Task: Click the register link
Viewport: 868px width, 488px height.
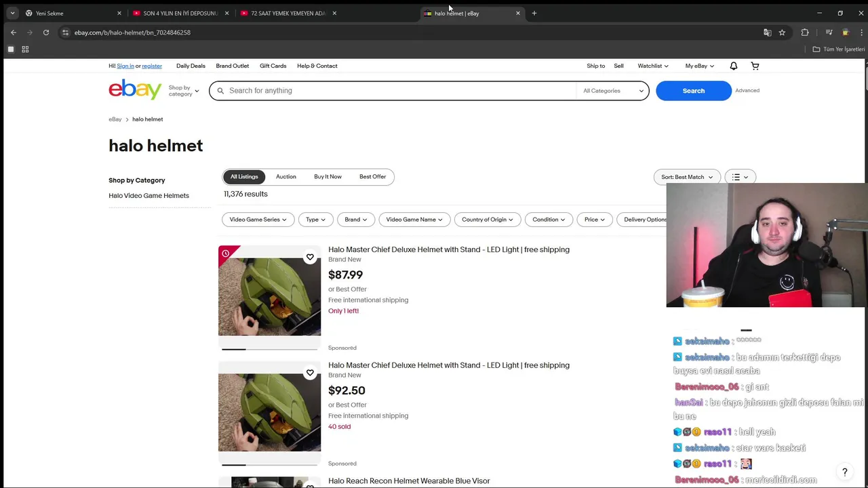Action: click(152, 66)
